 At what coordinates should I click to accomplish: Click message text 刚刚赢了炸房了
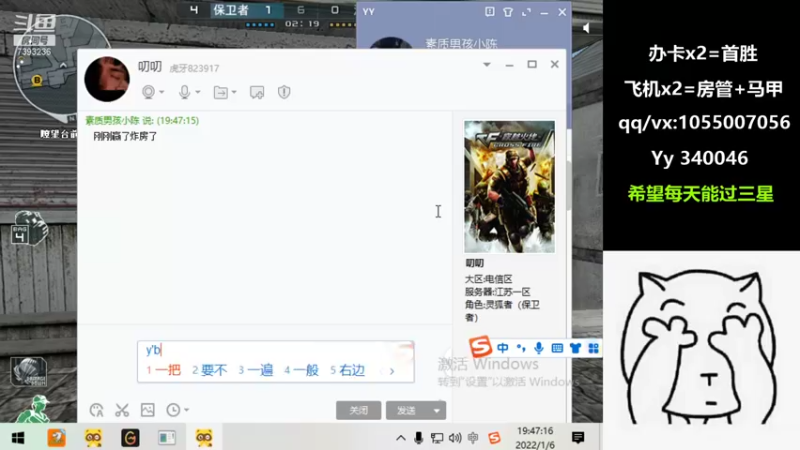(125, 136)
